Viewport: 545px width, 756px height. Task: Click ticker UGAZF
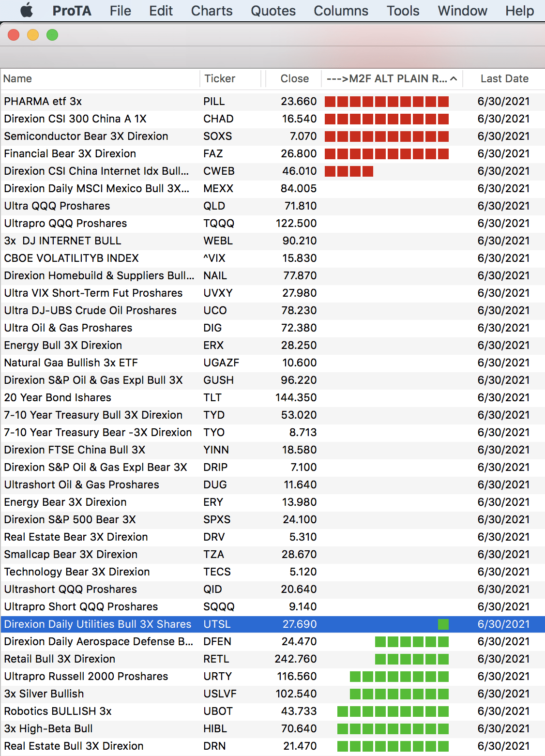coord(221,363)
